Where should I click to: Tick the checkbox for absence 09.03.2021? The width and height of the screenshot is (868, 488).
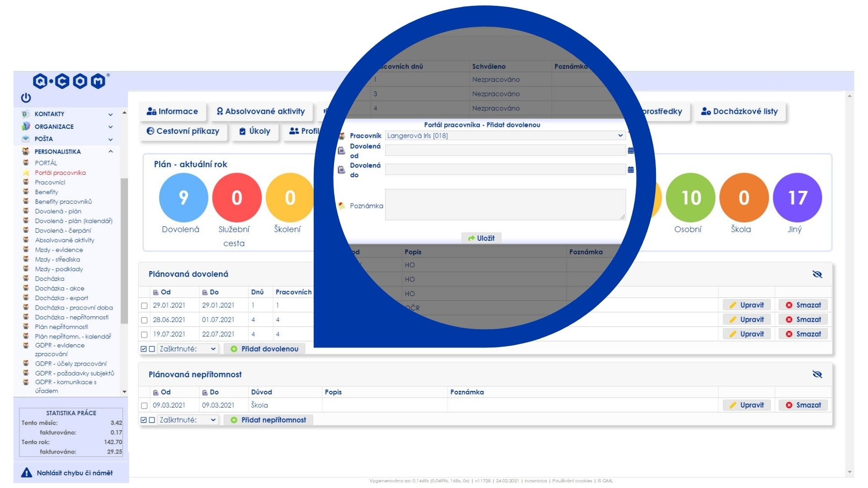pos(144,406)
